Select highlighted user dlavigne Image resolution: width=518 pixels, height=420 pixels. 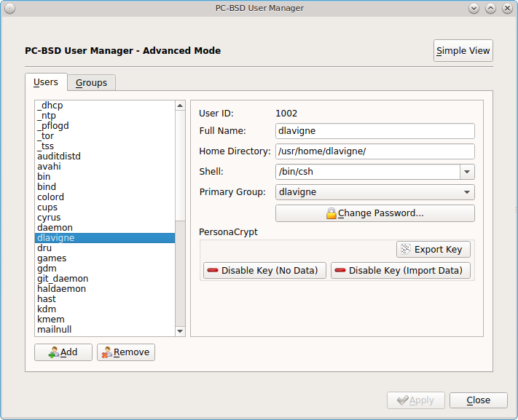(105, 238)
